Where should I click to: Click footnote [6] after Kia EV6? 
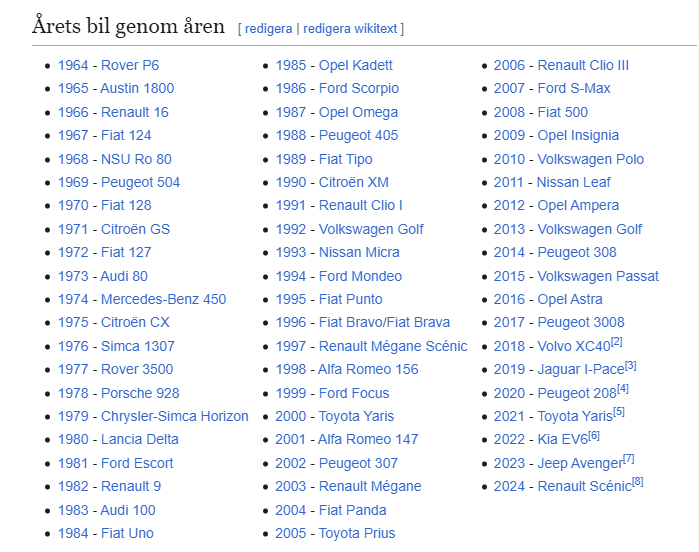click(594, 435)
